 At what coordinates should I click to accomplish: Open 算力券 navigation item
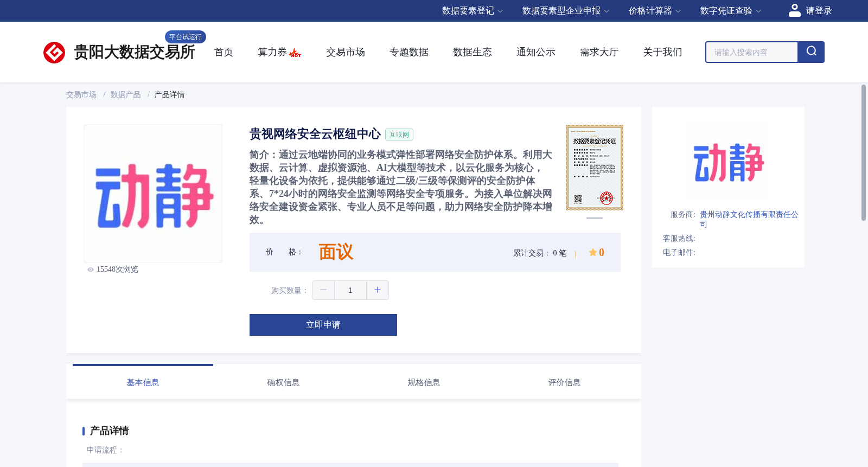tap(272, 52)
